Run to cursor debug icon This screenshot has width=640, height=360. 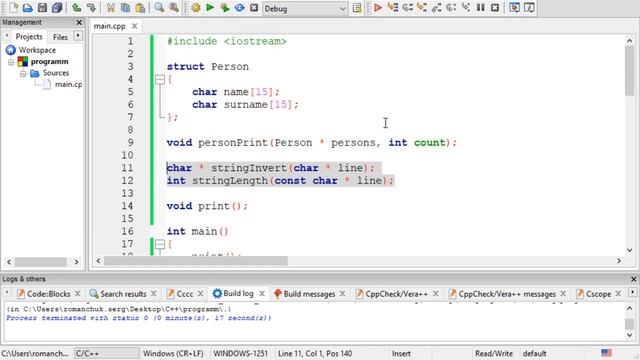(393, 7)
